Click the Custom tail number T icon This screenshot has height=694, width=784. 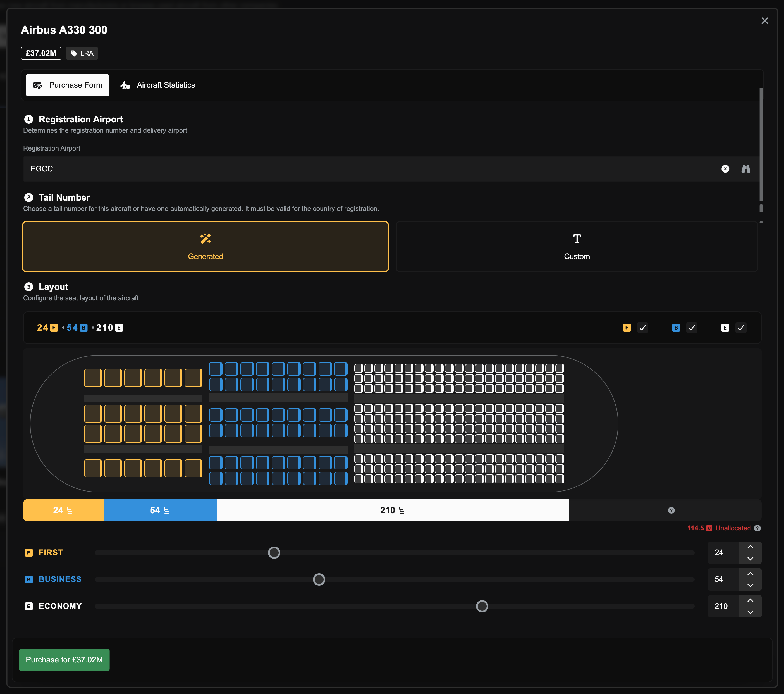[x=577, y=239]
